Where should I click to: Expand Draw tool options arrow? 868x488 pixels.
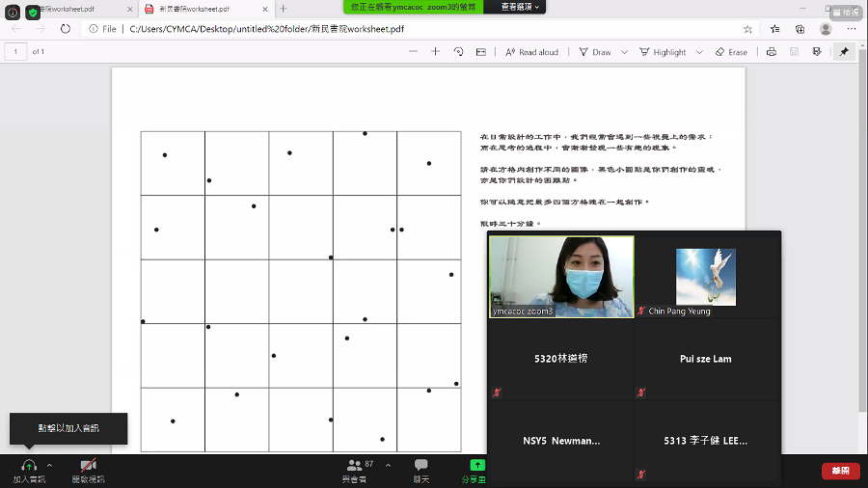[624, 51]
